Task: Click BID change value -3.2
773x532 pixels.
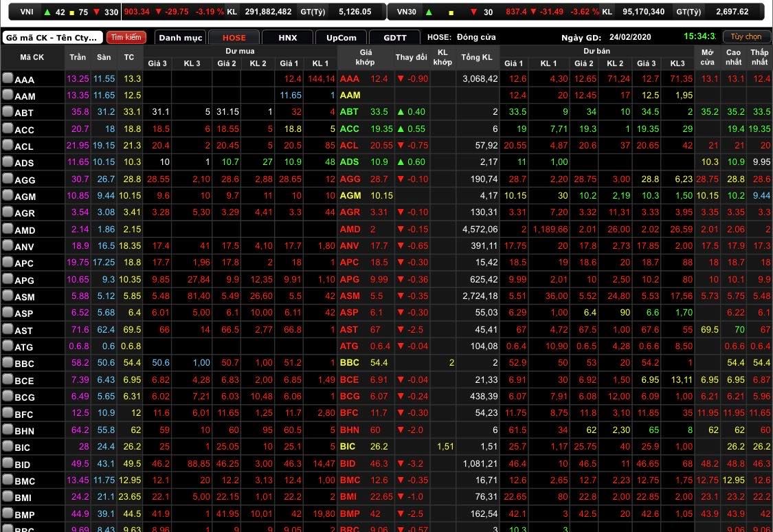Action: [416, 463]
